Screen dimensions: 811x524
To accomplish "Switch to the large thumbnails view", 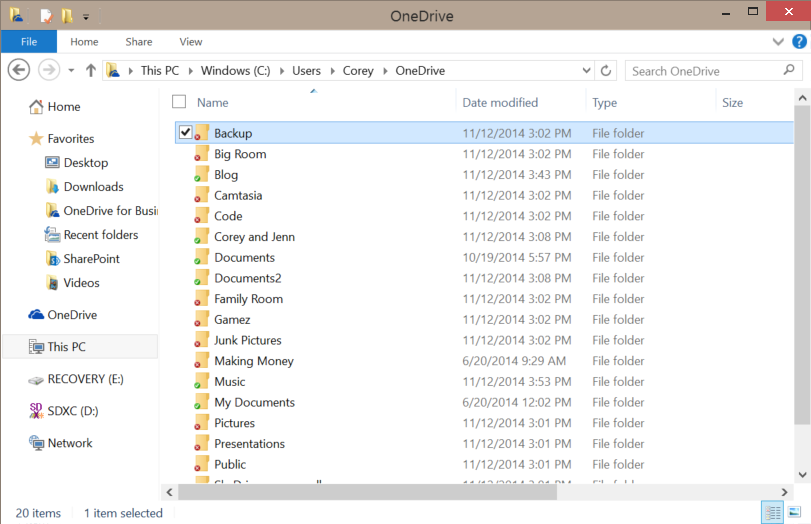I will (795, 513).
